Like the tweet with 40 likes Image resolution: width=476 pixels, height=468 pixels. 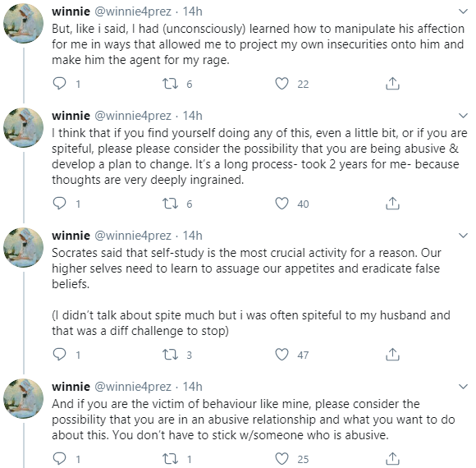click(x=281, y=204)
